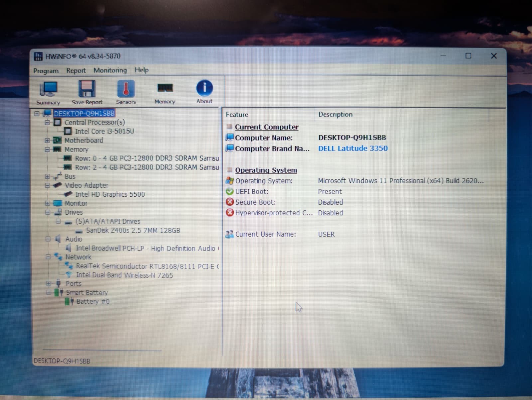Click the UEFI Boot green check icon
532x400 pixels.
[229, 191]
